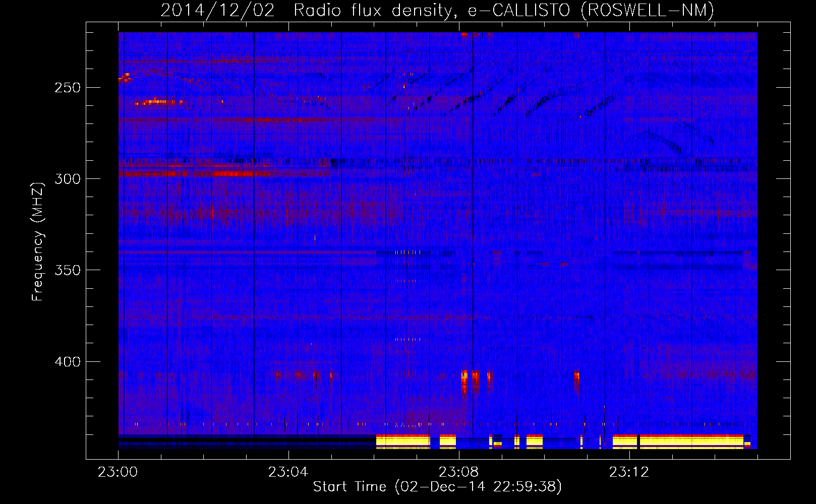Click the "300" frequency tick label
This screenshot has height=504, width=816.
pos(68,179)
